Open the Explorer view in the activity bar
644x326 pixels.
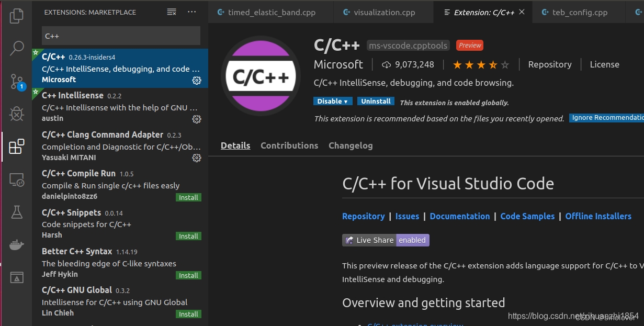coord(16,16)
